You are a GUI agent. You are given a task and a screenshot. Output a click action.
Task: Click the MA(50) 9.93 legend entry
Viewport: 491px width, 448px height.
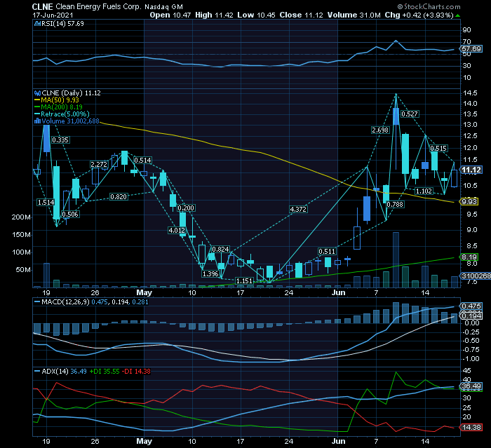(x=57, y=100)
